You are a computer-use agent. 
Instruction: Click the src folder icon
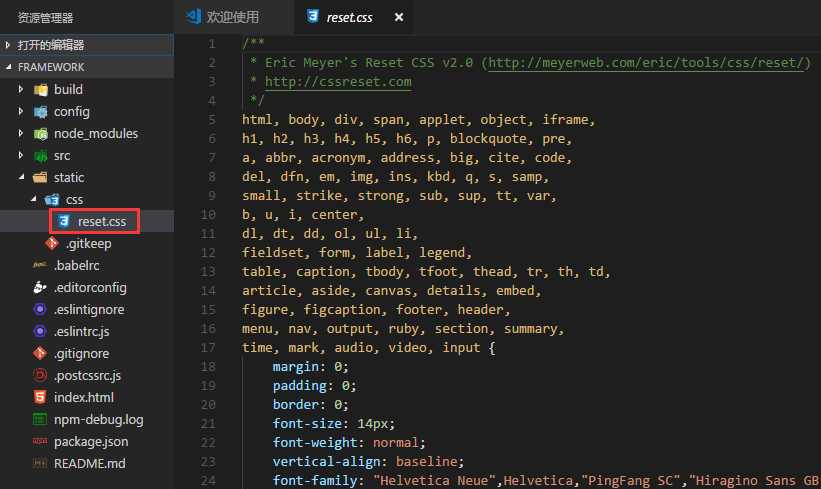(40, 156)
